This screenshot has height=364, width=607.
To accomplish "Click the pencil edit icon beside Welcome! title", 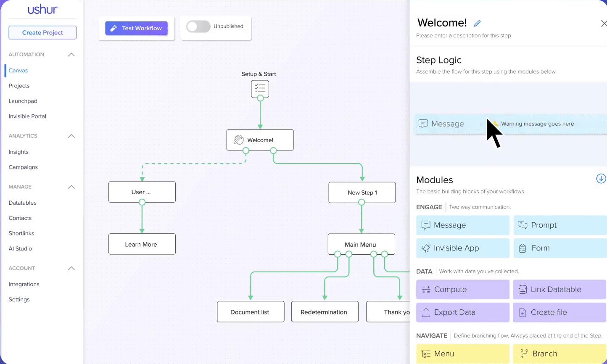I will [x=477, y=24].
